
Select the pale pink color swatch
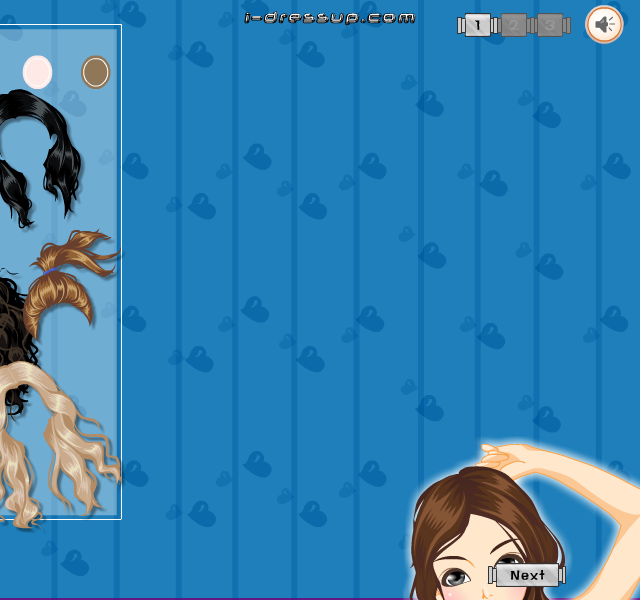click(37, 72)
